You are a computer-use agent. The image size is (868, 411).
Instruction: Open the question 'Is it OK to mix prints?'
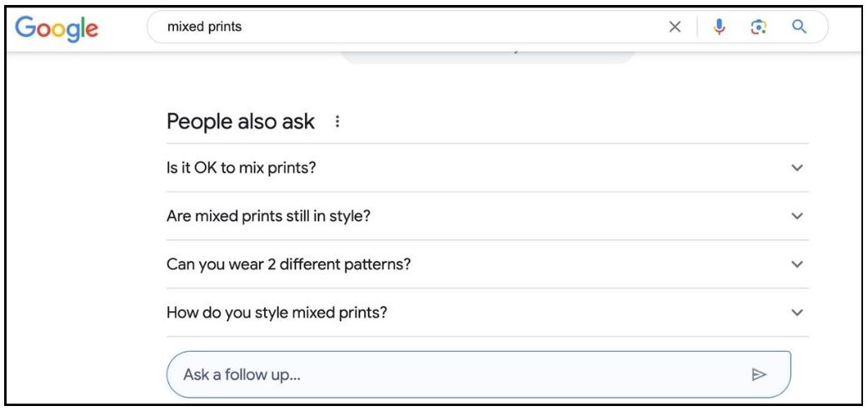point(487,168)
